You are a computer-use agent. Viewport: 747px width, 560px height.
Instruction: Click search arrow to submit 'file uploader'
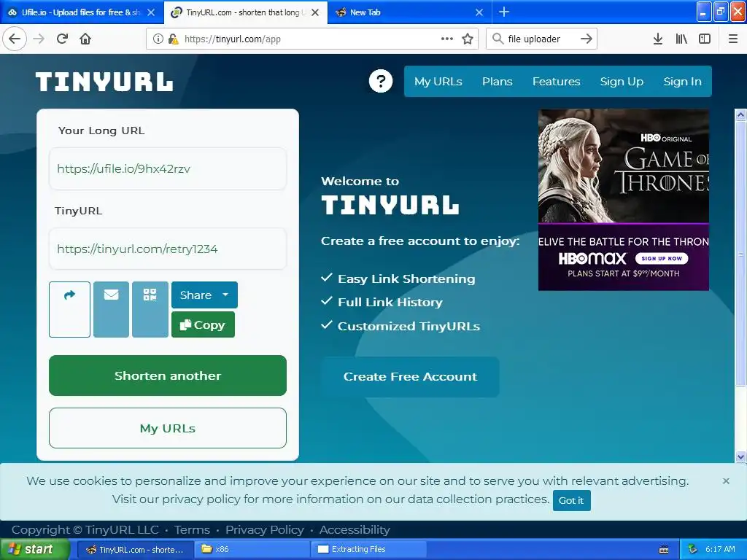pyautogui.click(x=587, y=39)
